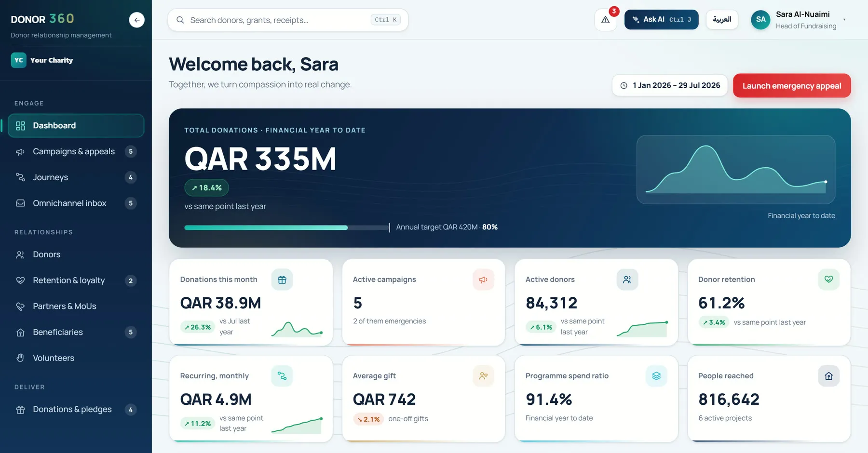The image size is (868, 453).
Task: Navigate to Partners & MoUs
Action: click(x=76, y=306)
